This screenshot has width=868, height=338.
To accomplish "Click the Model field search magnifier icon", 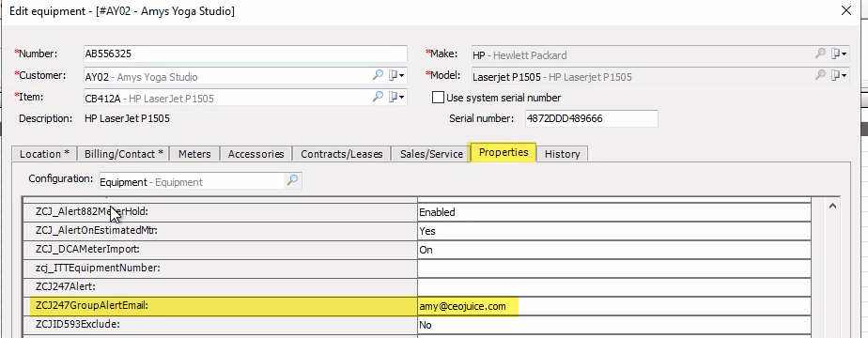I will (x=820, y=75).
